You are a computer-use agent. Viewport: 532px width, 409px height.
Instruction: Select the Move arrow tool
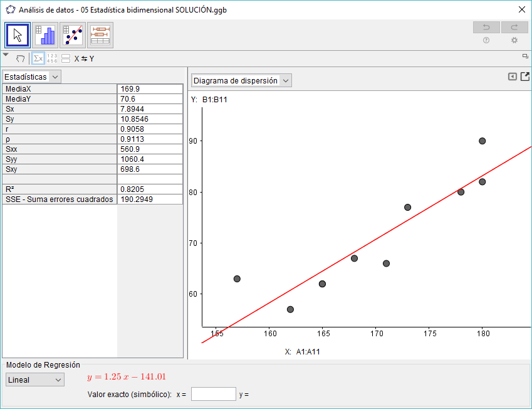pyautogui.click(x=18, y=35)
